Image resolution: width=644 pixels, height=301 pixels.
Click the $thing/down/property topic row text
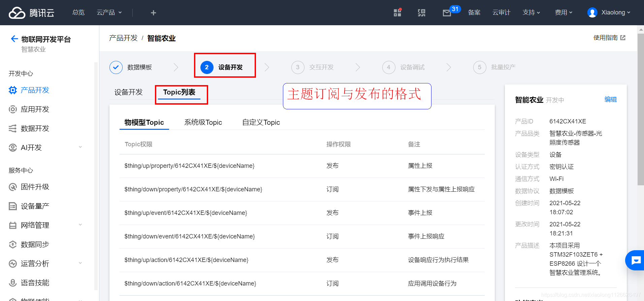pos(193,189)
